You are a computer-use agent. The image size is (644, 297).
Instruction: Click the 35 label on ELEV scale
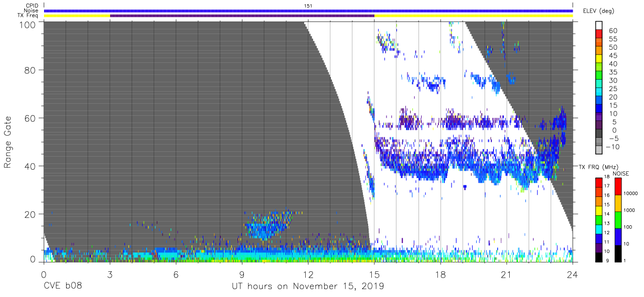pyautogui.click(x=613, y=72)
